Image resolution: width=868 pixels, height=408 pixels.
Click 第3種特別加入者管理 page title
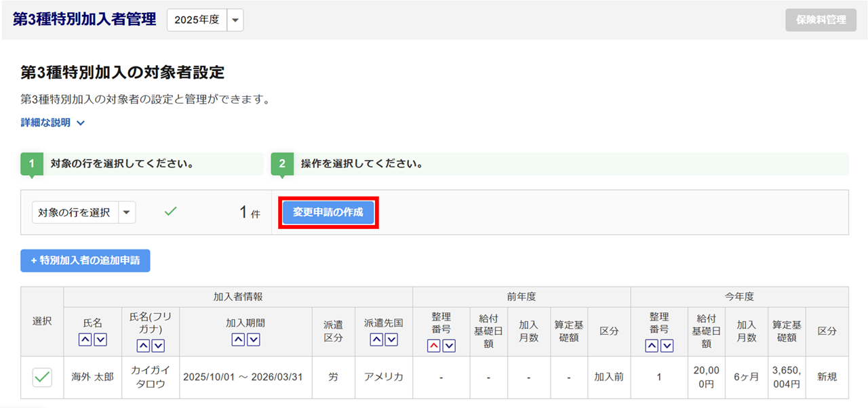[85, 20]
